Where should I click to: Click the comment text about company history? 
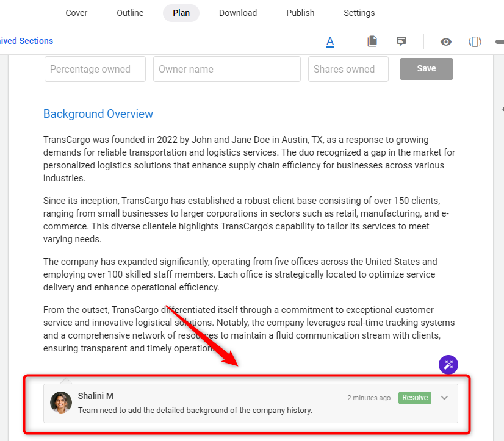pos(195,411)
